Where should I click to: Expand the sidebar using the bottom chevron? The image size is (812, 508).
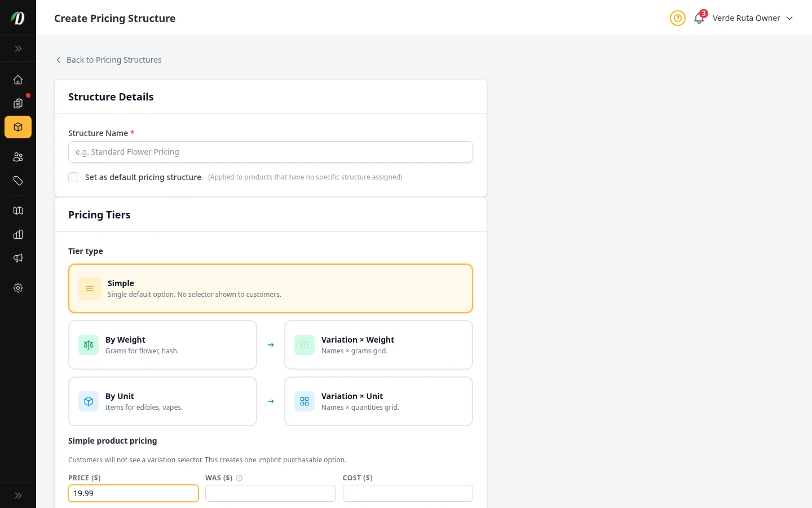pyautogui.click(x=18, y=495)
